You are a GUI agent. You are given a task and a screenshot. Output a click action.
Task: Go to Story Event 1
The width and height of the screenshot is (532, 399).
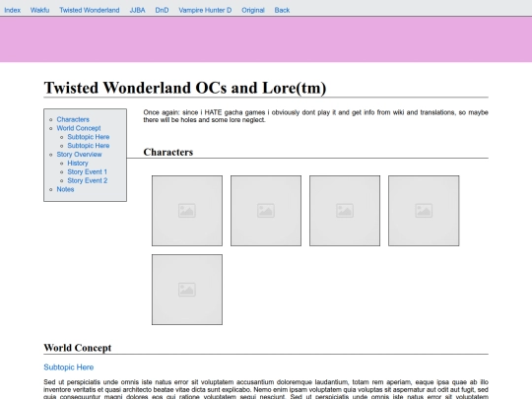point(88,172)
